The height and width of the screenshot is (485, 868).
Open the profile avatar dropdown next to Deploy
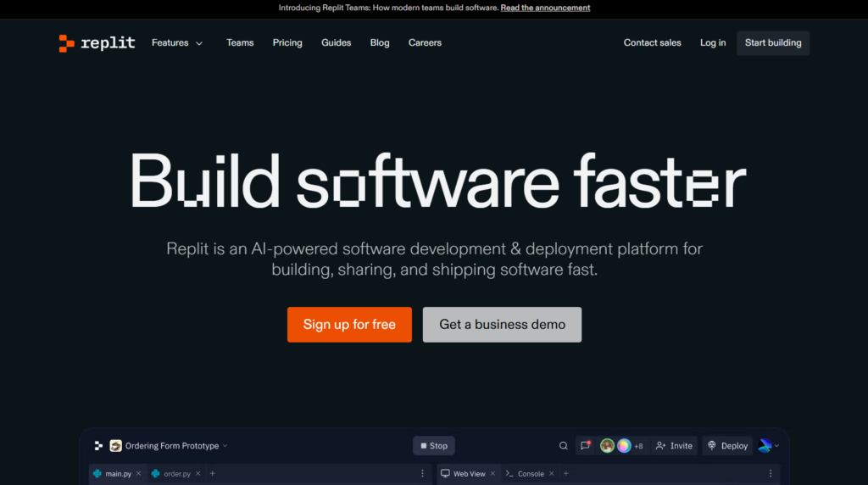tap(768, 446)
